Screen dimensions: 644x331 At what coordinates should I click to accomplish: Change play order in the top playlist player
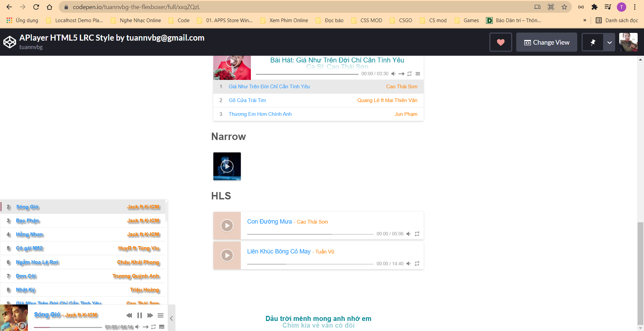tap(401, 74)
